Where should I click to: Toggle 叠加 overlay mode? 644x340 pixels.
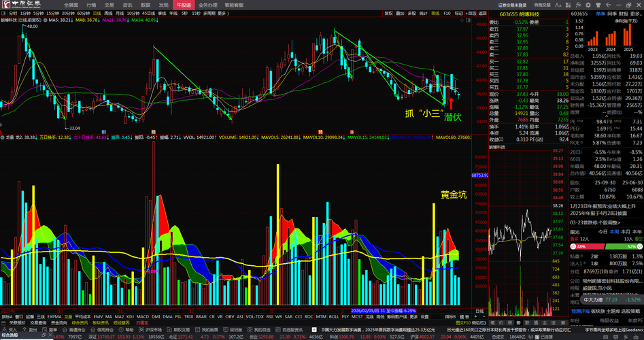coord(400,13)
